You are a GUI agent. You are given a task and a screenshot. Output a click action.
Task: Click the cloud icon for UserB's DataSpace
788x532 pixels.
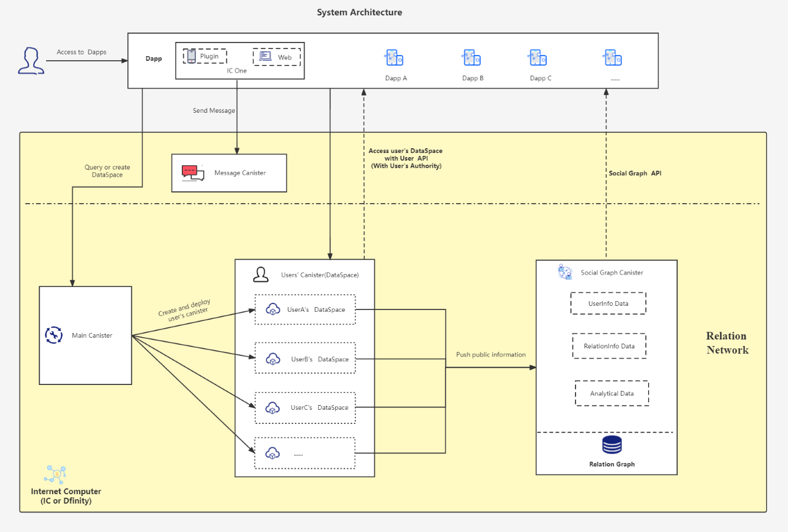click(x=273, y=358)
